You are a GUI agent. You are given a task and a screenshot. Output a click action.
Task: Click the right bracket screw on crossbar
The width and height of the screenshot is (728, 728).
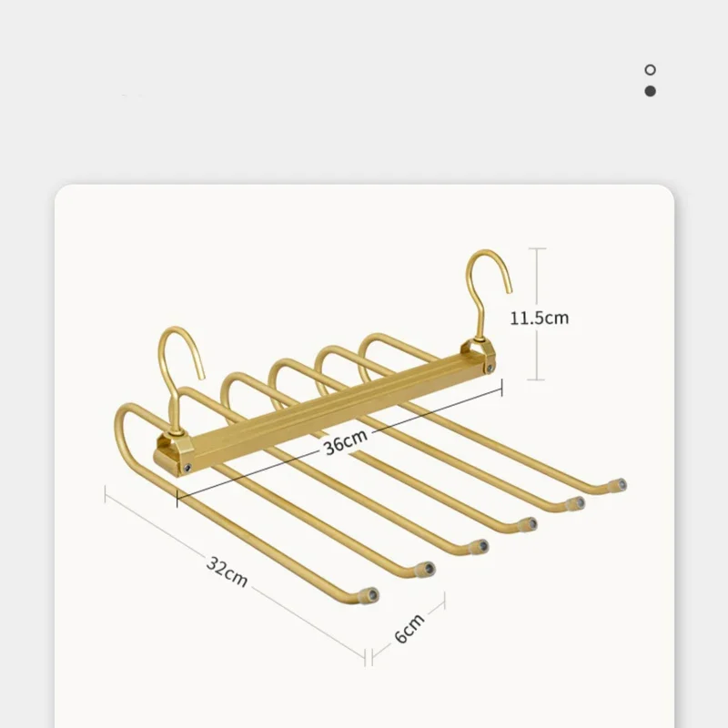click(x=490, y=369)
